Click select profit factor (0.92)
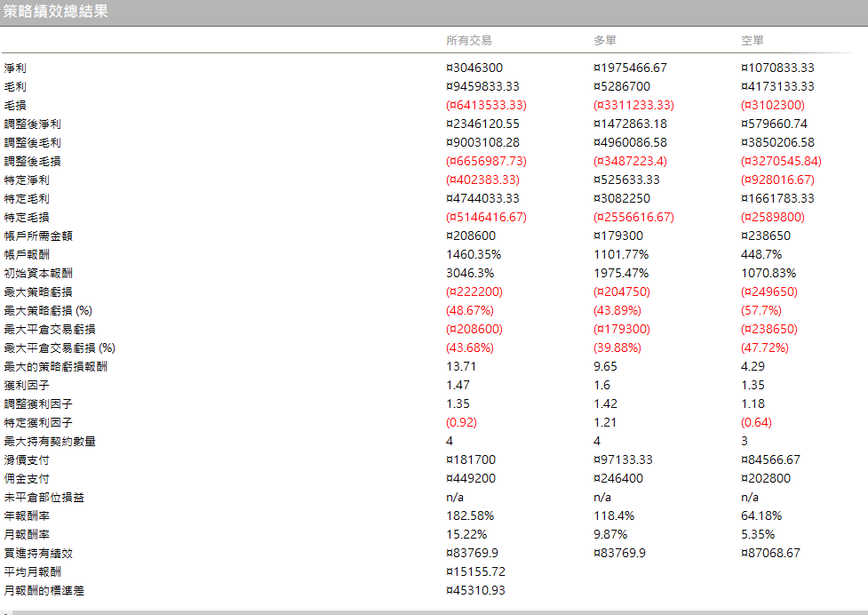This screenshot has height=615, width=868. point(461,423)
